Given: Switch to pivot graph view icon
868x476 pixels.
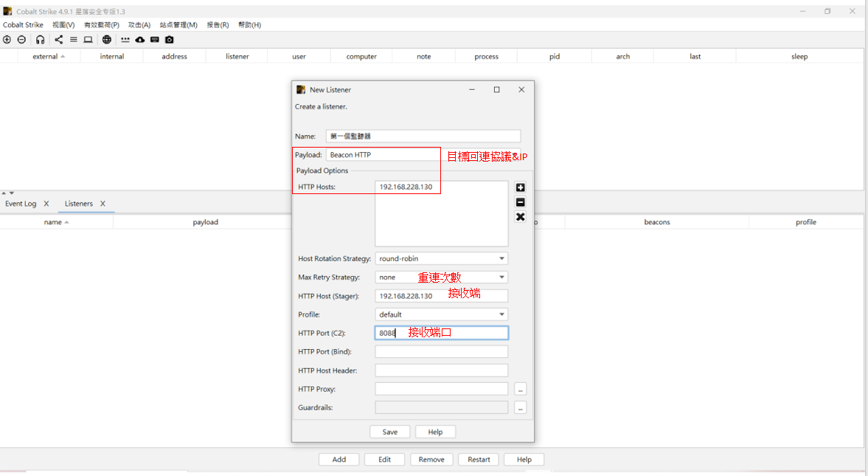Looking at the screenshot, I should (x=59, y=39).
